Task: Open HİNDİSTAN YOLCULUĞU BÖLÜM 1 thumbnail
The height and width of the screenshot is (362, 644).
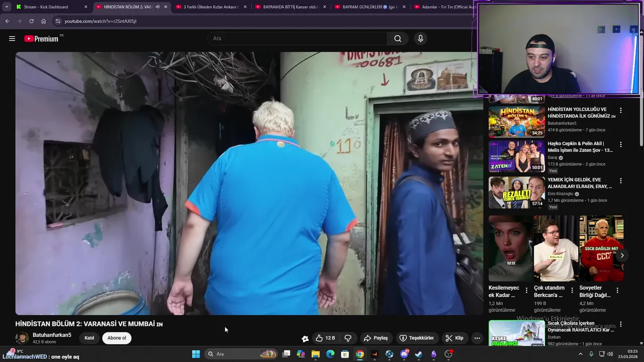Action: [517, 122]
